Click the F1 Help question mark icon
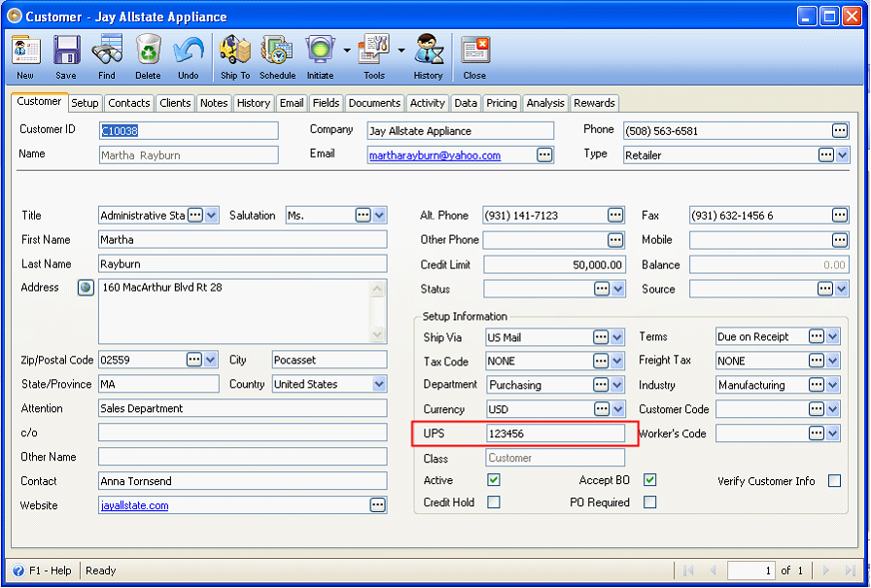Image resolution: width=871 pixels, height=588 pixels. 18,571
